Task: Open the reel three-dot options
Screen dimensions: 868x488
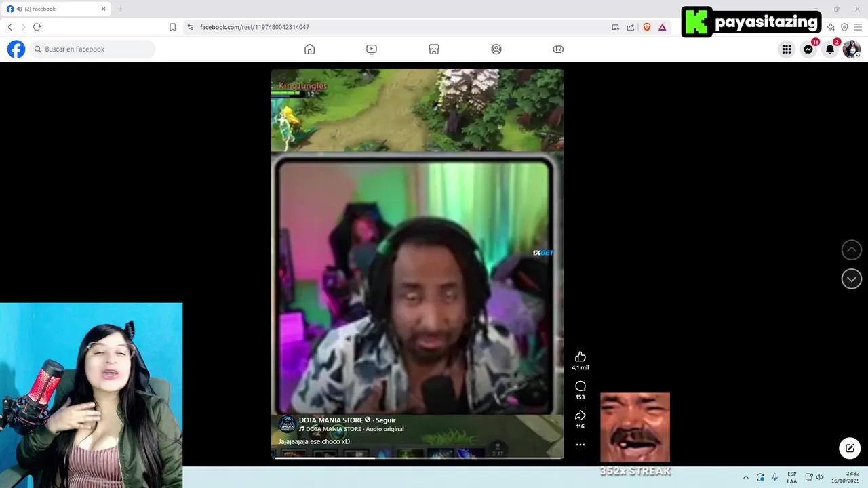Action: [580, 445]
